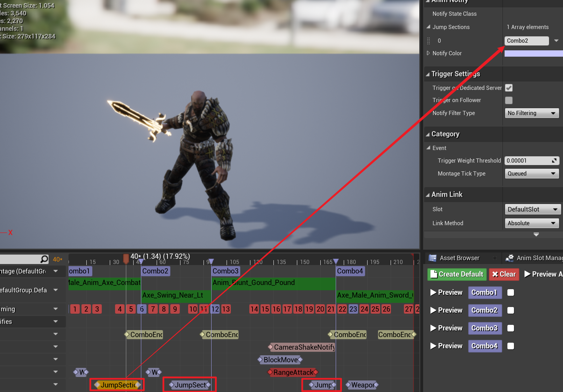563x392 pixels.
Task: Open Montage Tick Type Queued dropdown
Action: click(x=532, y=173)
